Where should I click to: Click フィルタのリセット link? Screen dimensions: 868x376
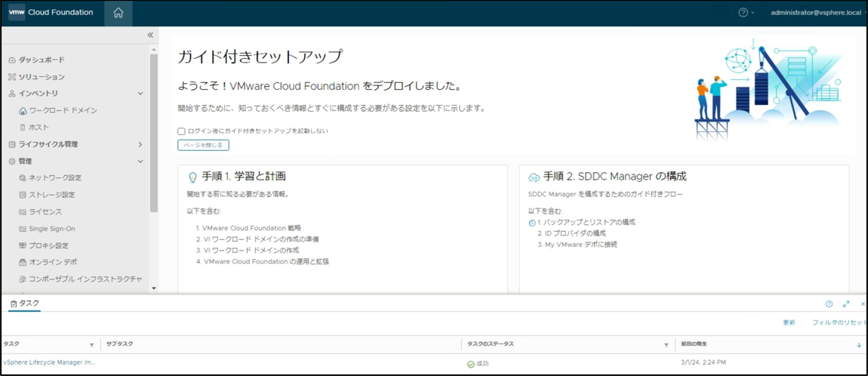(840, 322)
